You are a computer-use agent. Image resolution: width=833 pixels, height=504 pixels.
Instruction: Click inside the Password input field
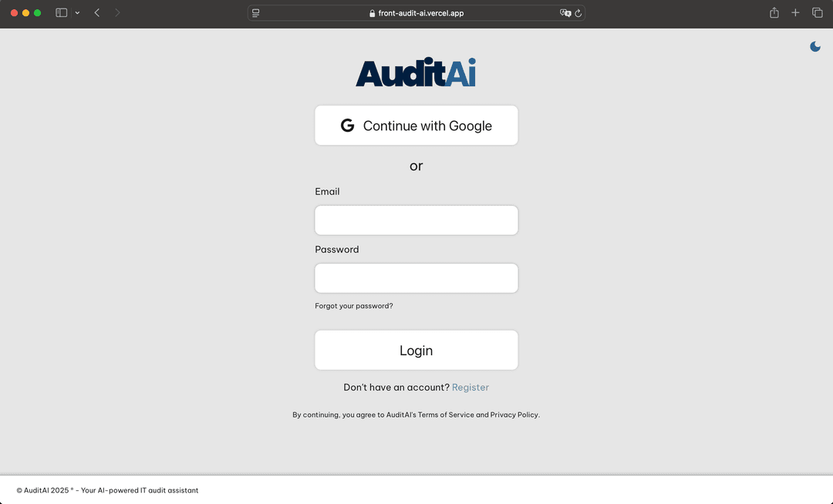coord(416,277)
